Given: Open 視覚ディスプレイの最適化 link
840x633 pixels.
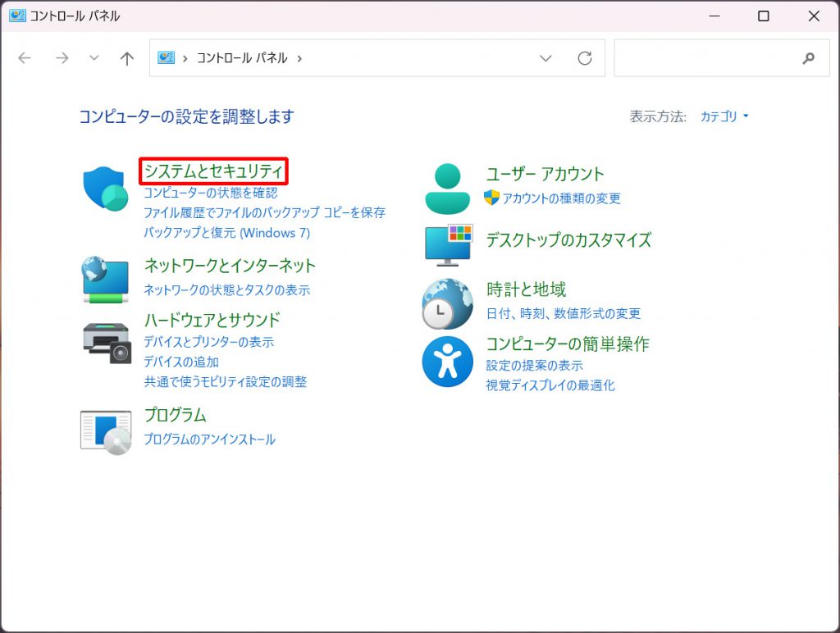Looking at the screenshot, I should point(550,385).
